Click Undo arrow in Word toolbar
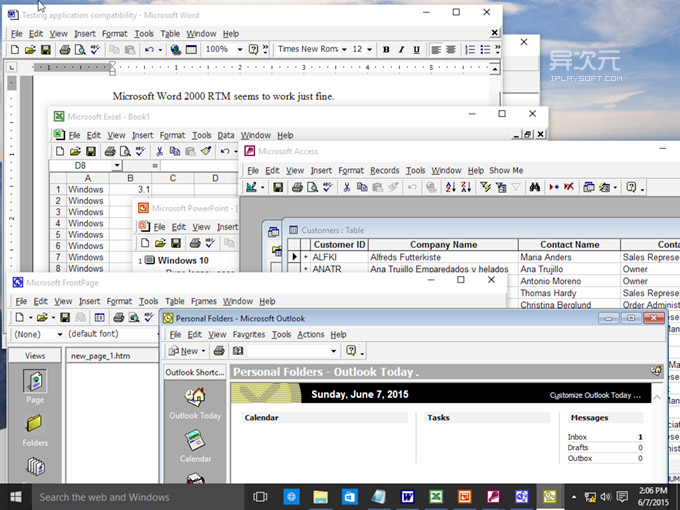 pos(149,49)
